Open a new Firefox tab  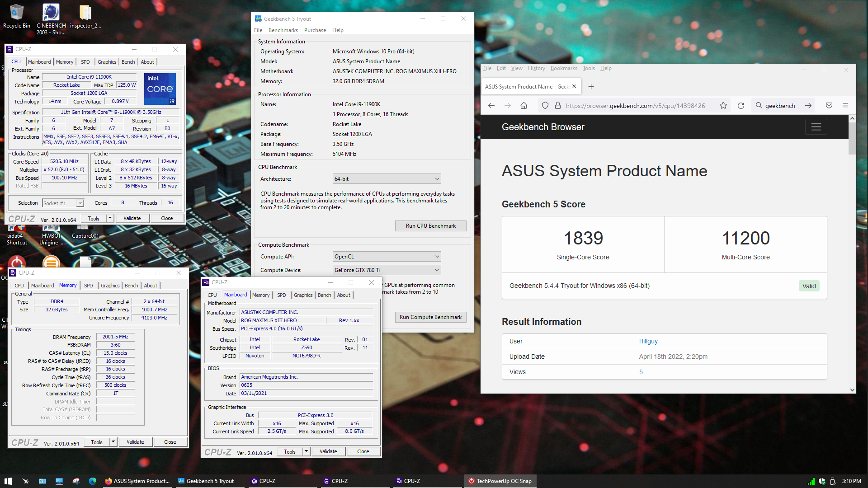(x=591, y=87)
